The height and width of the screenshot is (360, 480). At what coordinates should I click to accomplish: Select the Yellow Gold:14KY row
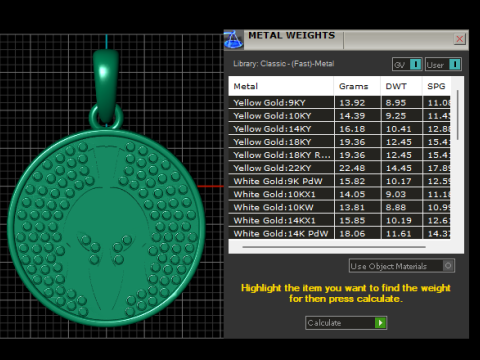[x=339, y=129]
